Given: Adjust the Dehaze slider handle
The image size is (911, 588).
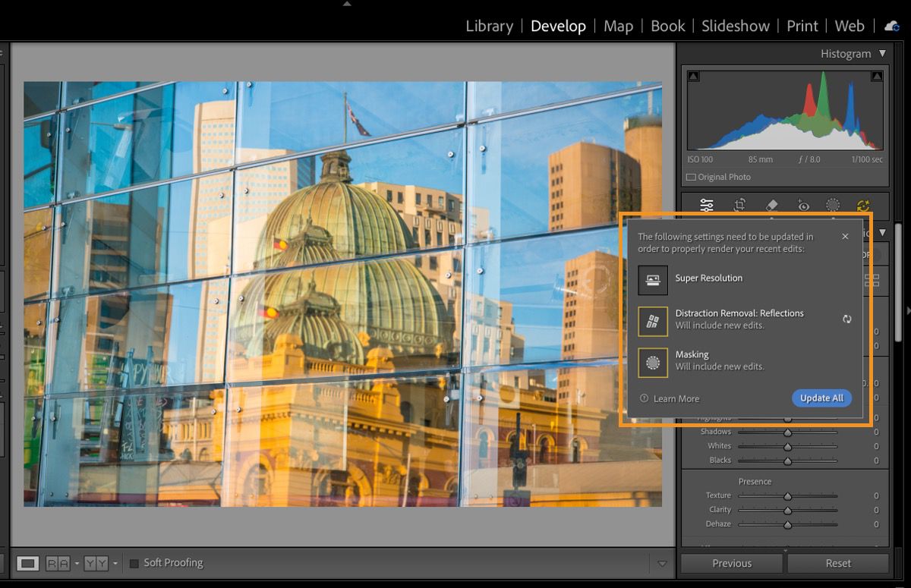Looking at the screenshot, I should tap(787, 525).
